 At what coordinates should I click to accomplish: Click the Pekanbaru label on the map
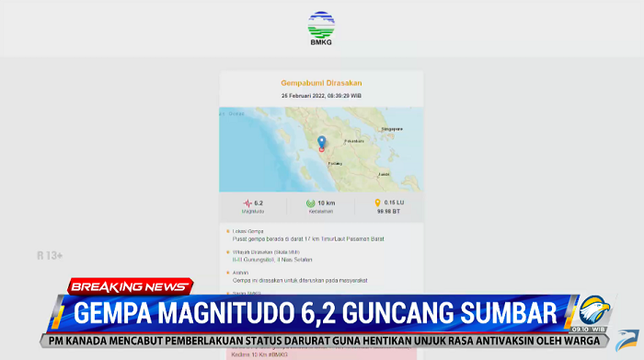point(354,141)
